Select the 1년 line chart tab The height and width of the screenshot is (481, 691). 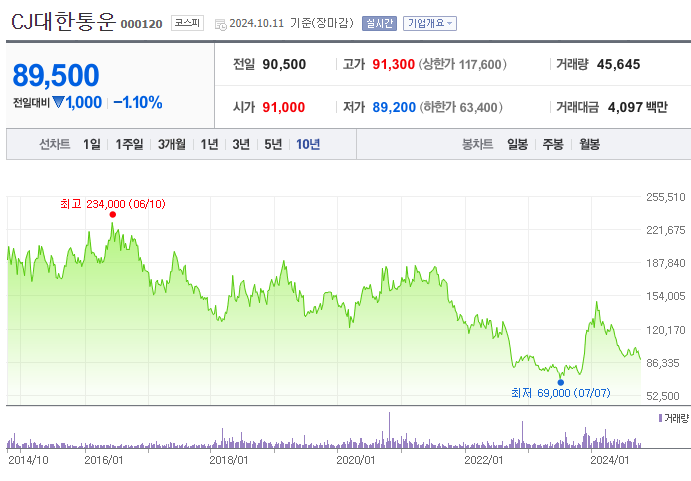tap(209, 144)
